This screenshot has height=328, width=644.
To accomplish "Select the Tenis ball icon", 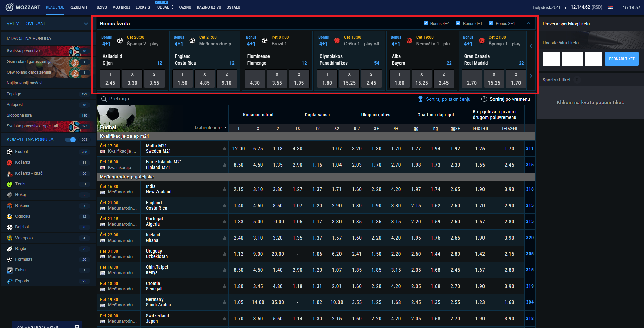I will coord(10,184).
